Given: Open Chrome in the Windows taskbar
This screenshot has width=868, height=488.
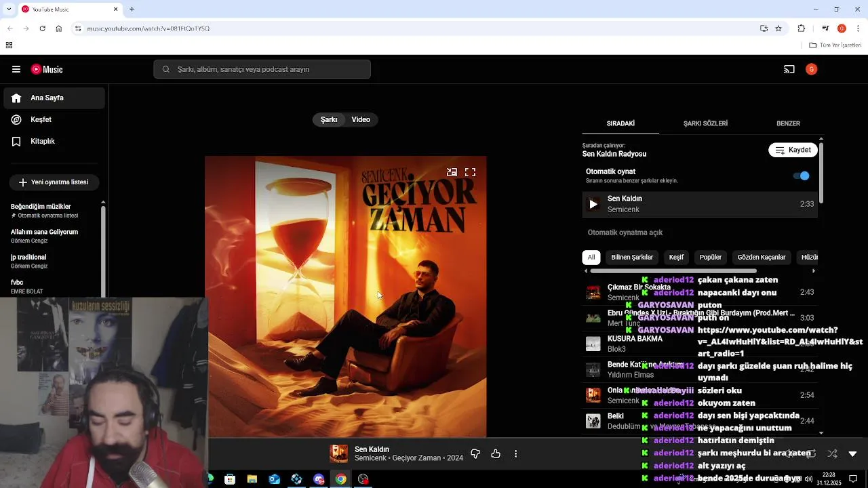Looking at the screenshot, I should click(340, 479).
